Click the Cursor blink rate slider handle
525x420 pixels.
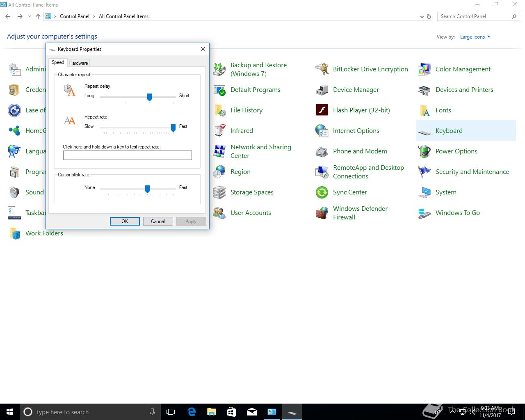pyautogui.click(x=147, y=189)
